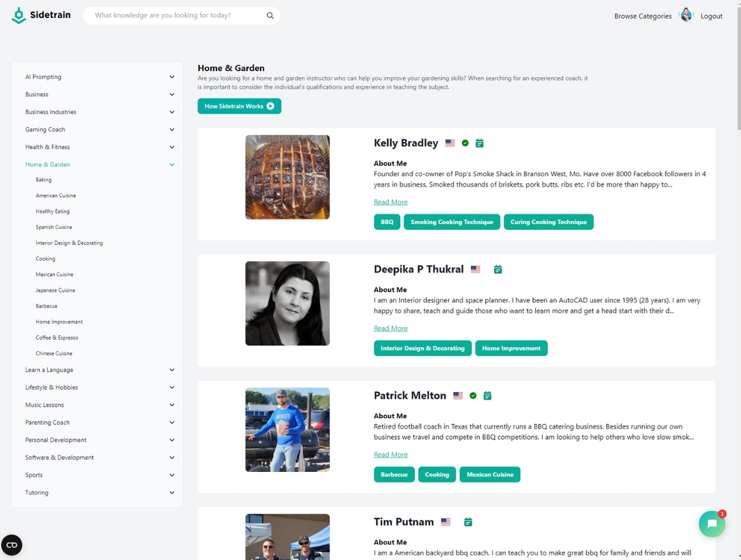The width and height of the screenshot is (741, 560).
Task: Open Read More for Deepika P Thukral
Action: pyautogui.click(x=391, y=328)
